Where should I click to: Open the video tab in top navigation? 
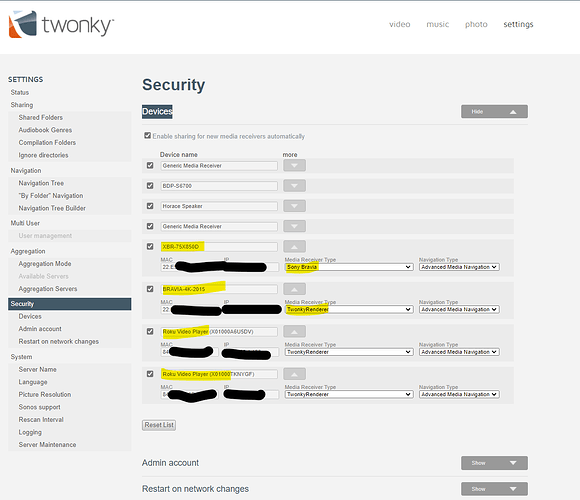(399, 24)
